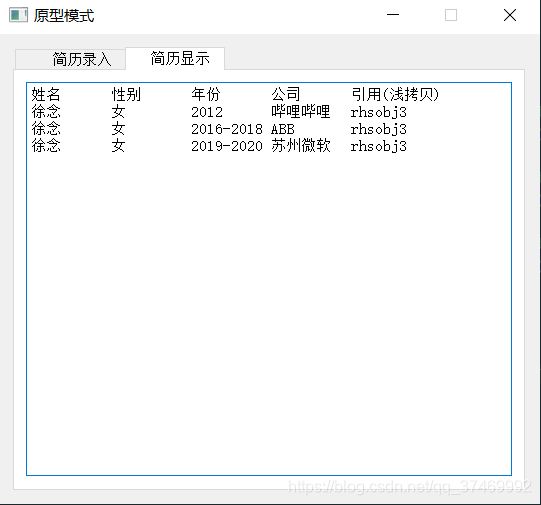Image resolution: width=541 pixels, height=505 pixels.
Task: Click 徐念 in the ABB row
Action: 46,129
